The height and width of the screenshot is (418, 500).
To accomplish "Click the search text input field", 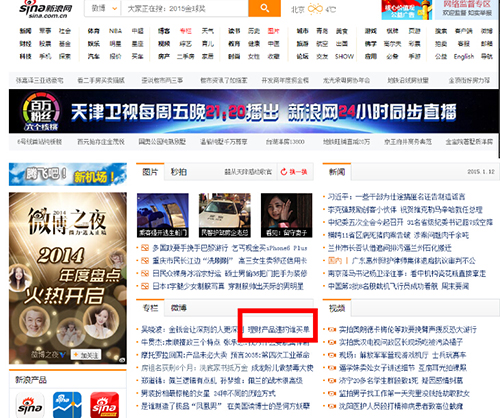I will 185,8.
